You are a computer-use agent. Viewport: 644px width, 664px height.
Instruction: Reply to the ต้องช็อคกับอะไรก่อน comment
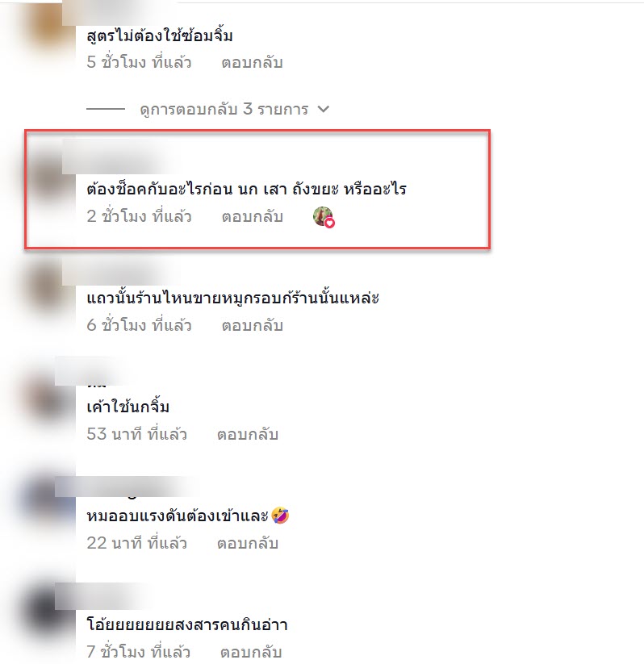tap(252, 216)
